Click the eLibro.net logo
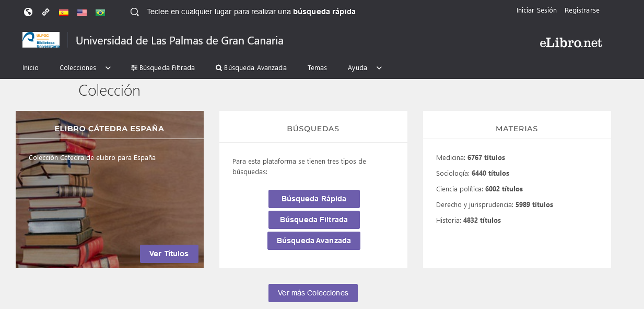644x309 pixels. 571,43
